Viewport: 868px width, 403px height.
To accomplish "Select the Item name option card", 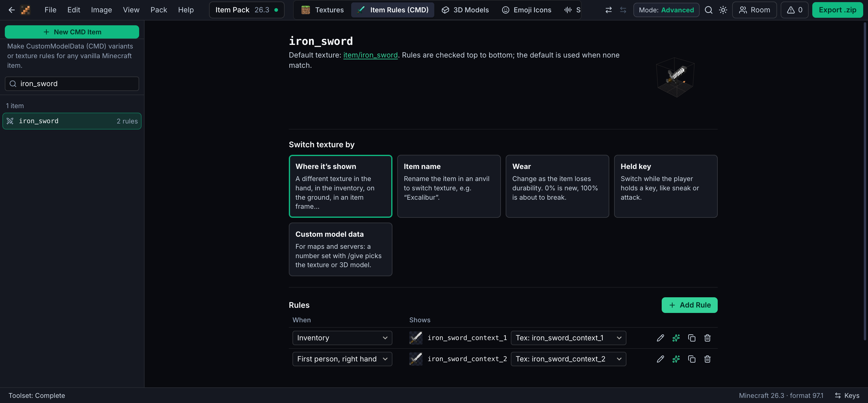I will [449, 186].
